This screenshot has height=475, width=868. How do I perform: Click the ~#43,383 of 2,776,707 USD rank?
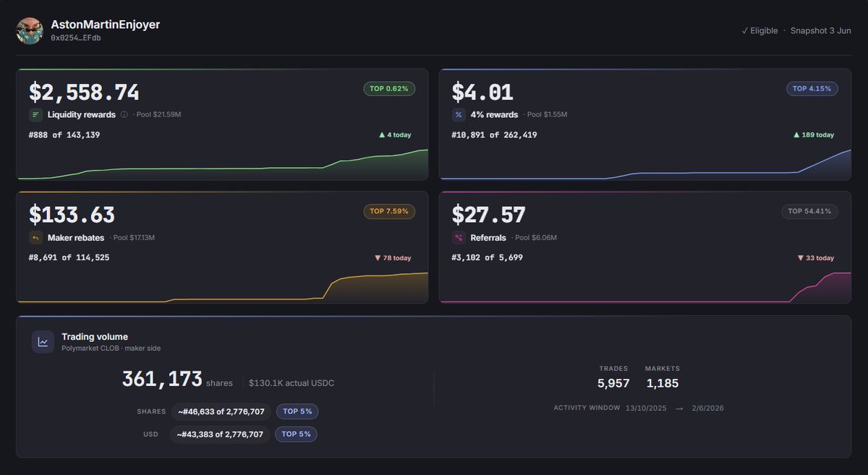(221, 435)
